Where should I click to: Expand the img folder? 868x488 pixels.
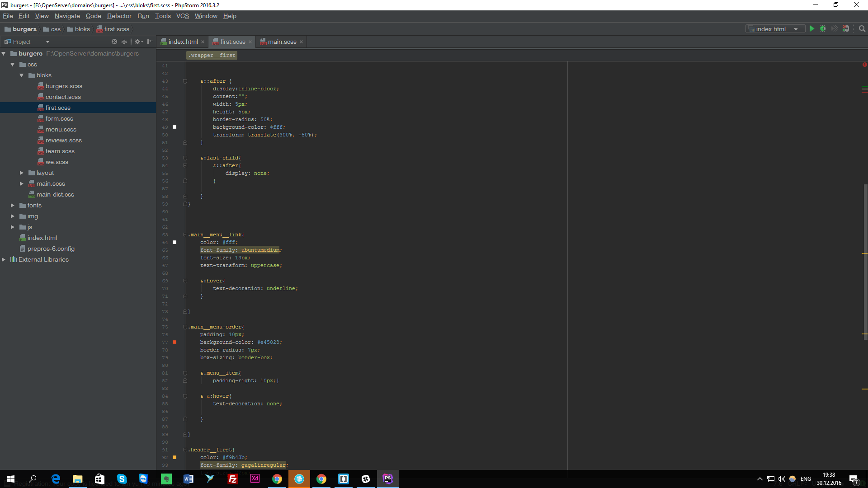coord(13,216)
